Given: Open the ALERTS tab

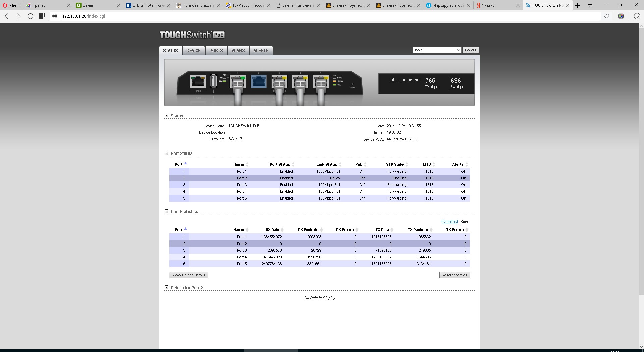Looking at the screenshot, I should click(261, 50).
